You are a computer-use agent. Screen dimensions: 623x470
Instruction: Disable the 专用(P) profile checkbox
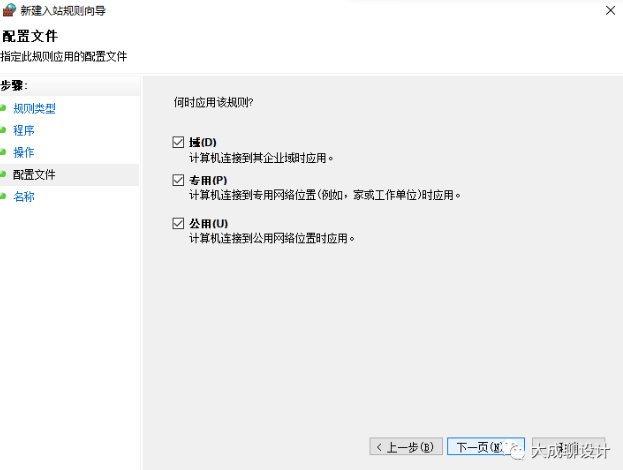[179, 180]
